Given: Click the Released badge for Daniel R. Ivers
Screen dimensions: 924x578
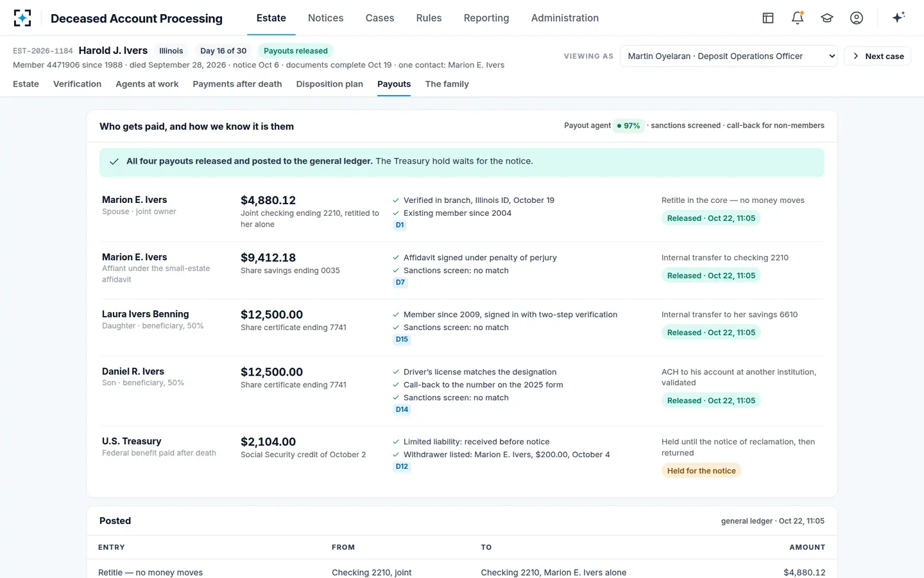Looking at the screenshot, I should (x=711, y=401).
